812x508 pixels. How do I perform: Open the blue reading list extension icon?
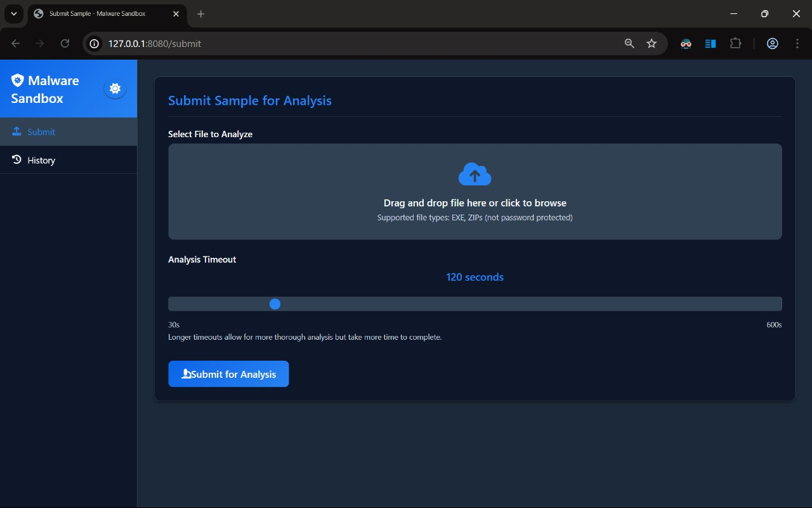pyautogui.click(x=710, y=44)
